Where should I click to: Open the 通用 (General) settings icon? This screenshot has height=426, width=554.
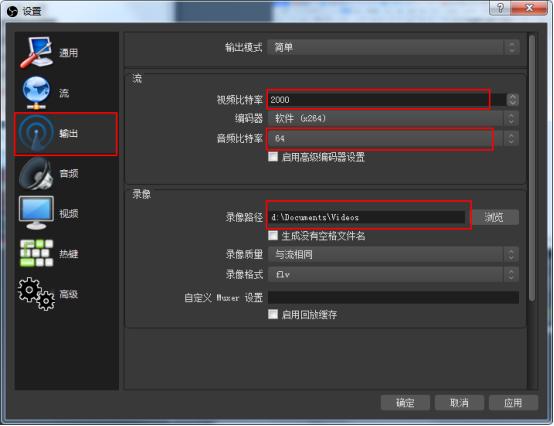tap(36, 52)
